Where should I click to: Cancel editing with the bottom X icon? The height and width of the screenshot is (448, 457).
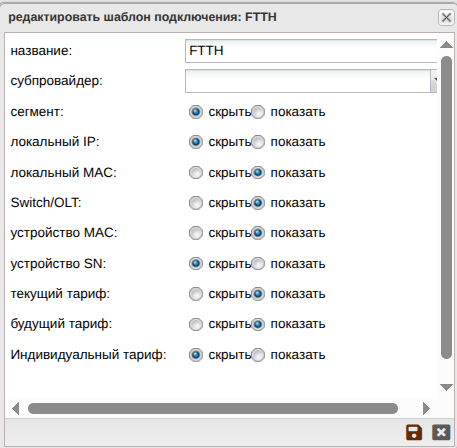pyautogui.click(x=441, y=433)
